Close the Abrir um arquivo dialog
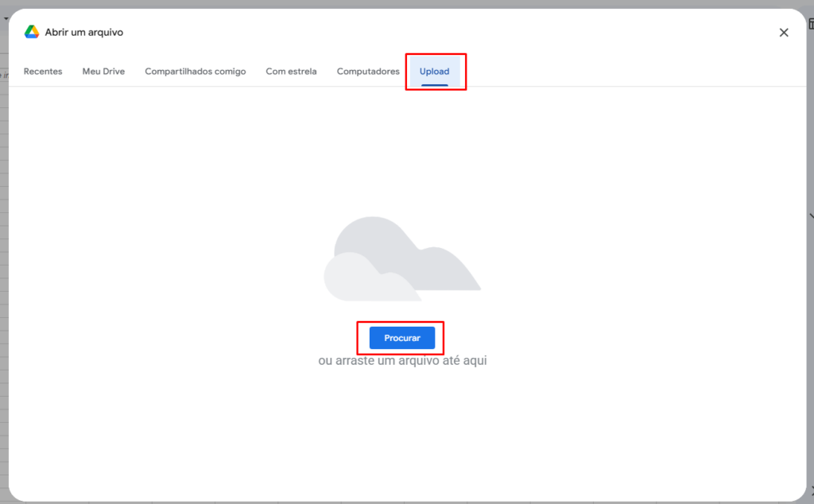814x504 pixels. 784,33
